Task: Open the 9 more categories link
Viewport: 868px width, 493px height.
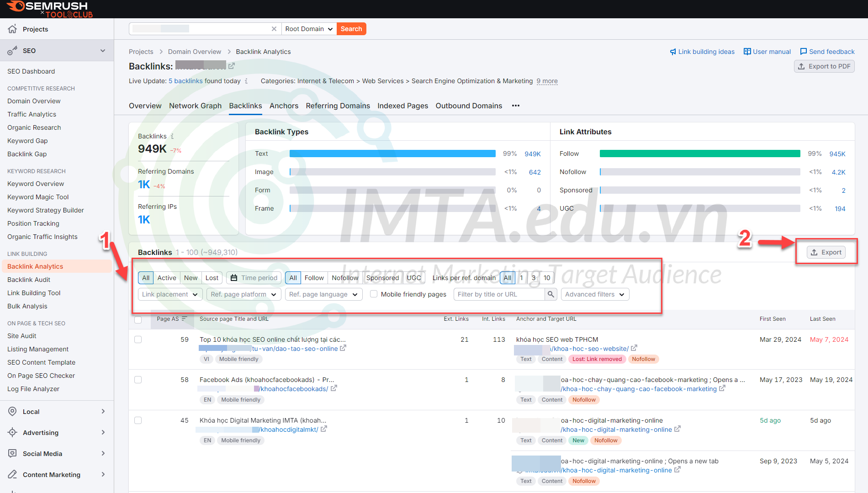Action: (x=547, y=81)
